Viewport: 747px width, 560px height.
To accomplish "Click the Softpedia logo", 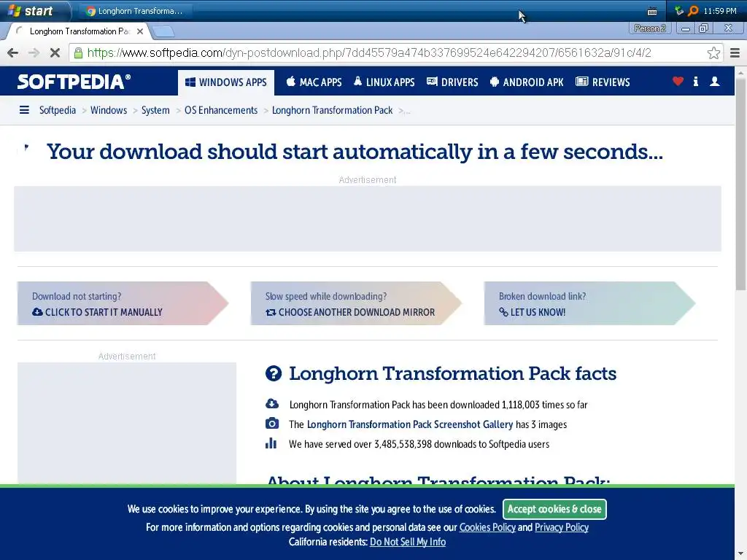I will tap(74, 82).
